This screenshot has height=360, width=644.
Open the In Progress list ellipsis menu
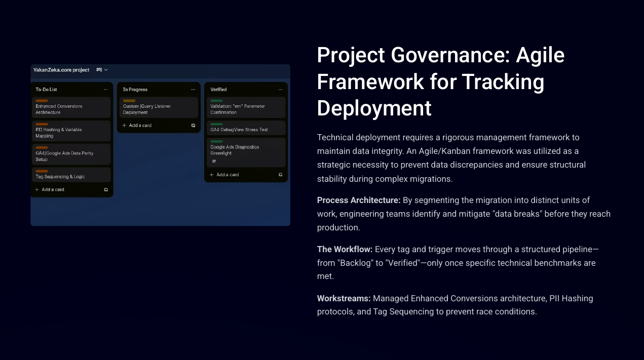click(x=193, y=90)
